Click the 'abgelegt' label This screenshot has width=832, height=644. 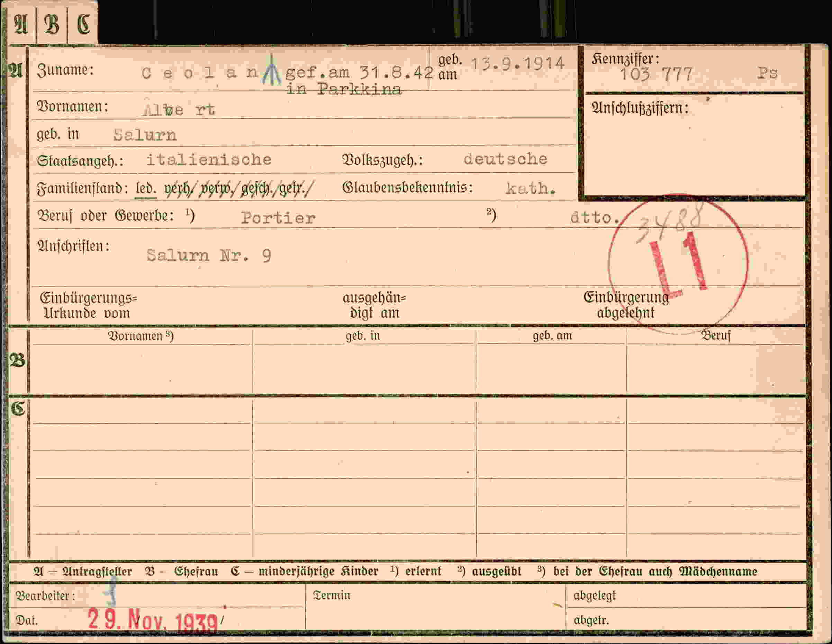click(595, 596)
